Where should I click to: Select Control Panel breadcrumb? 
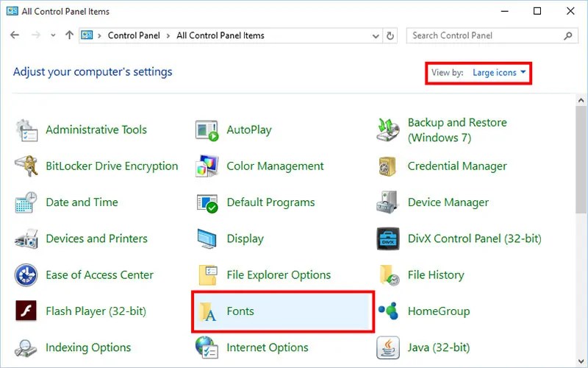(x=134, y=35)
